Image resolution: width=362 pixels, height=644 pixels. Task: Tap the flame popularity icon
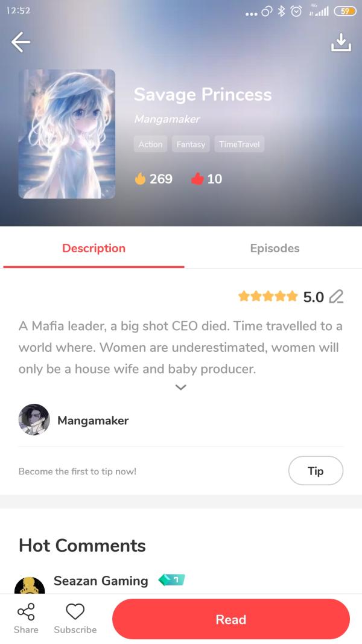(141, 179)
